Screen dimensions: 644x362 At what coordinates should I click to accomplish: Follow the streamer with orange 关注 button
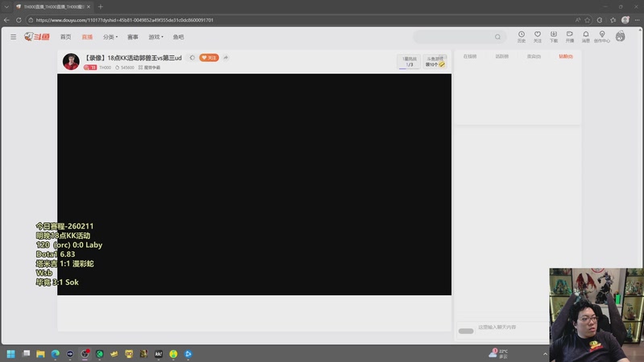209,58
